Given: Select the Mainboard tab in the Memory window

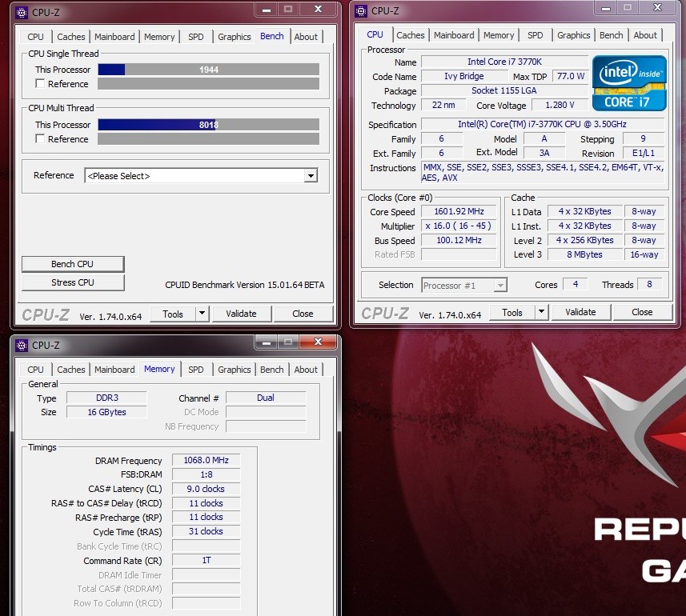Looking at the screenshot, I should pos(114,370).
